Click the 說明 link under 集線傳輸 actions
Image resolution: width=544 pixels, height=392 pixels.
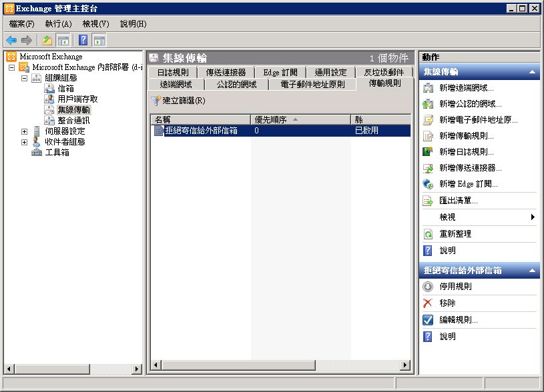click(448, 251)
